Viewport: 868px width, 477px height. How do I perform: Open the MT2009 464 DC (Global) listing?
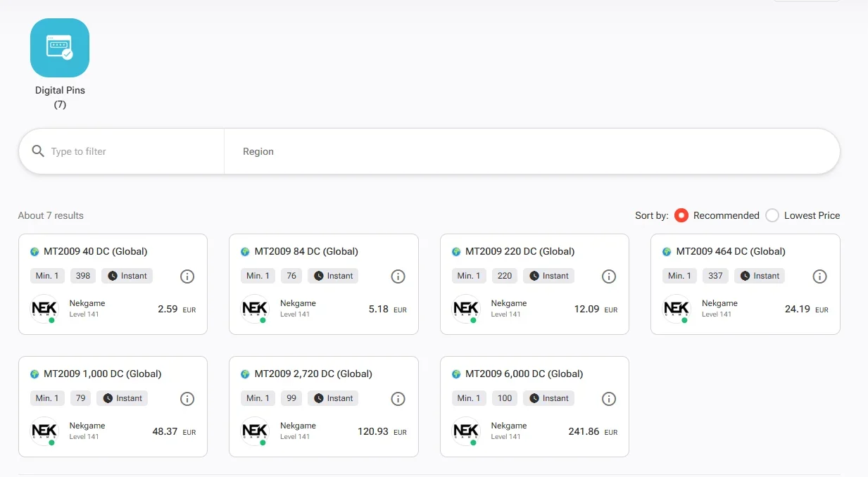[731, 251]
